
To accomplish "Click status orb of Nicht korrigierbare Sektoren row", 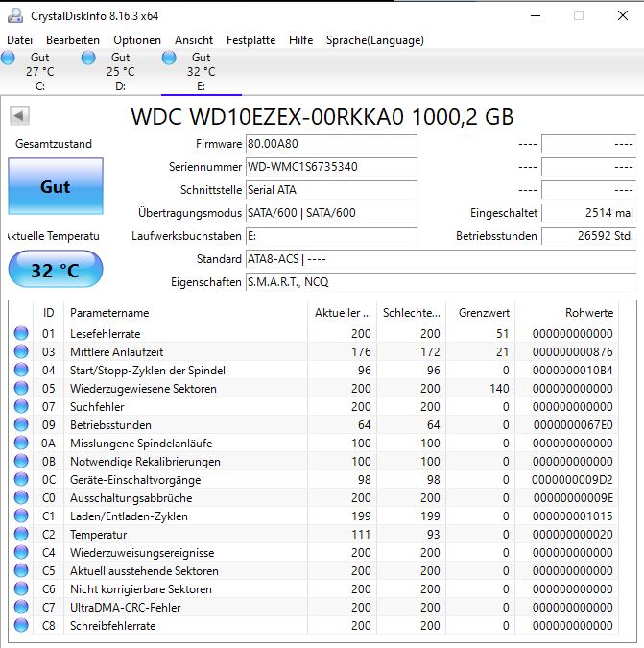I will click(x=21, y=588).
